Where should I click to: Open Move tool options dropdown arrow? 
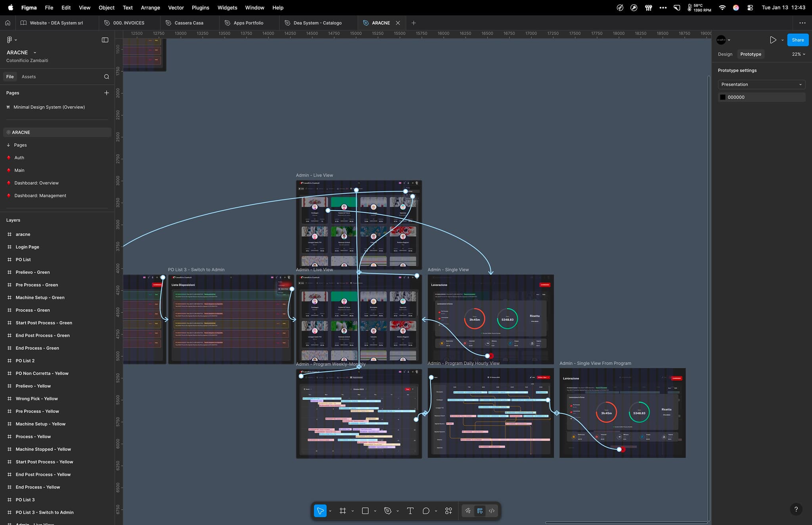pos(330,511)
